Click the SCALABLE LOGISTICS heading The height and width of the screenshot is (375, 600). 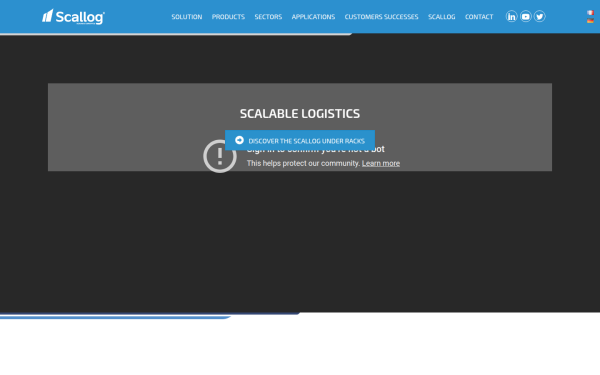[300, 114]
